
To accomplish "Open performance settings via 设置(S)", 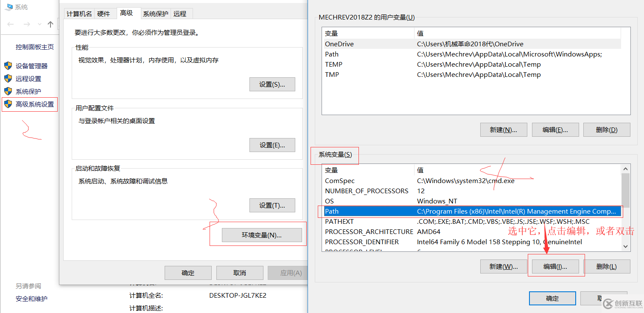I will pyautogui.click(x=272, y=84).
